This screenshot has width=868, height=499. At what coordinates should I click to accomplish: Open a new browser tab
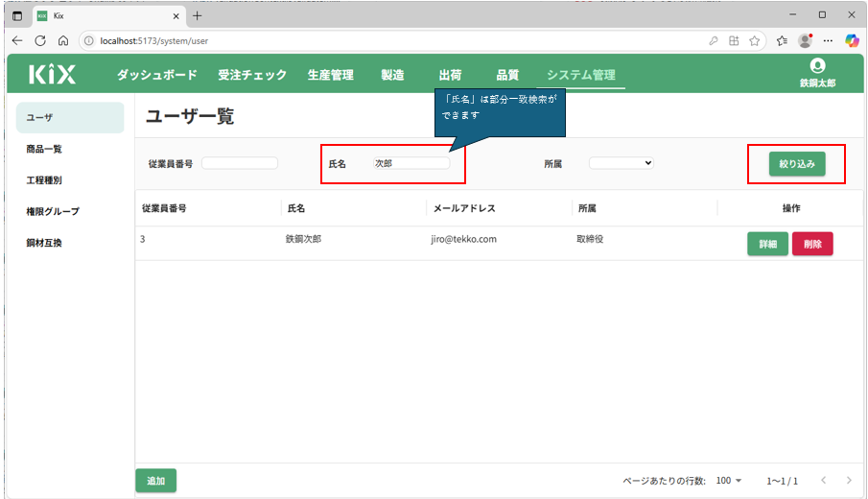[197, 16]
